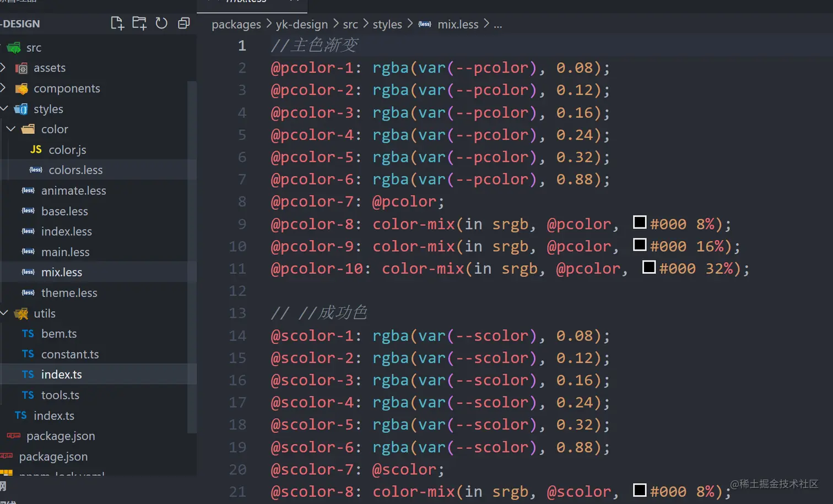Image resolution: width=833 pixels, height=504 pixels.
Task: Click the src folder icon
Action: [x=14, y=48]
